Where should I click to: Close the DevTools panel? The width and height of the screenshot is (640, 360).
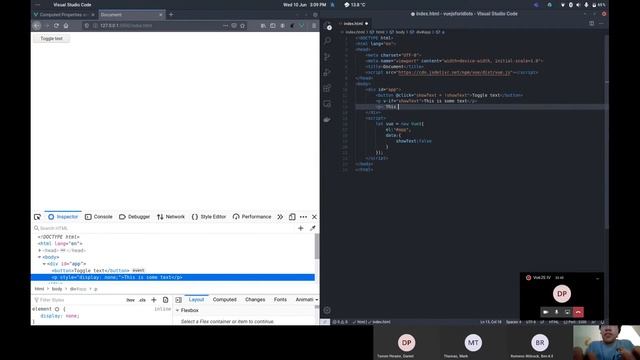pyautogui.click(x=314, y=217)
